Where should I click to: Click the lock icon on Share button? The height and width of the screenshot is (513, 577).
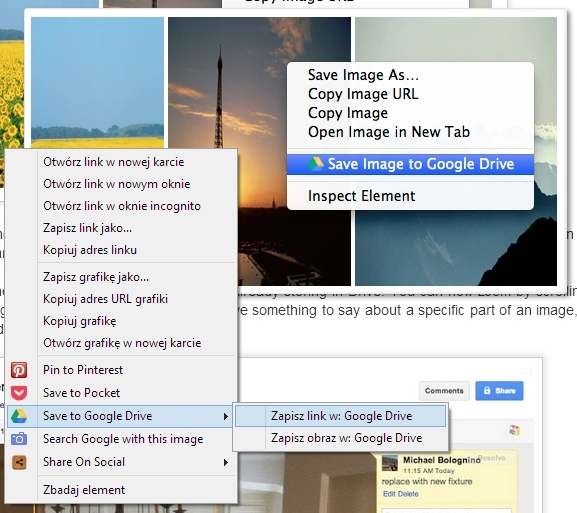click(487, 390)
